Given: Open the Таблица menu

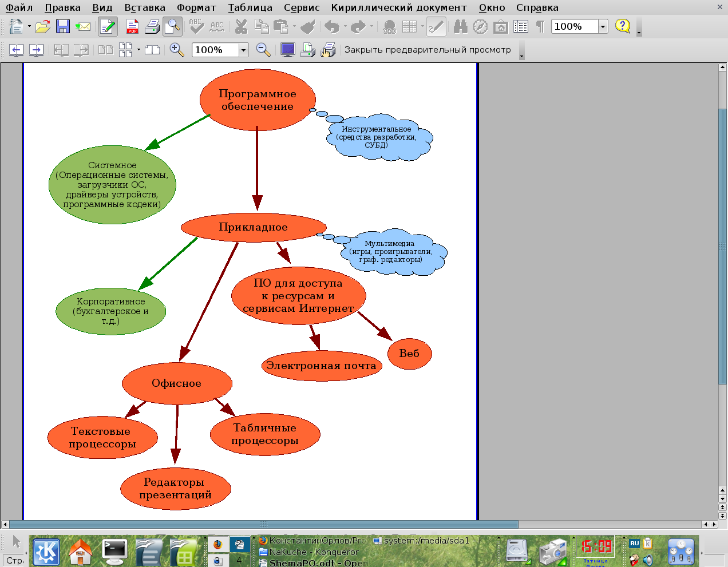Looking at the screenshot, I should (250, 7).
